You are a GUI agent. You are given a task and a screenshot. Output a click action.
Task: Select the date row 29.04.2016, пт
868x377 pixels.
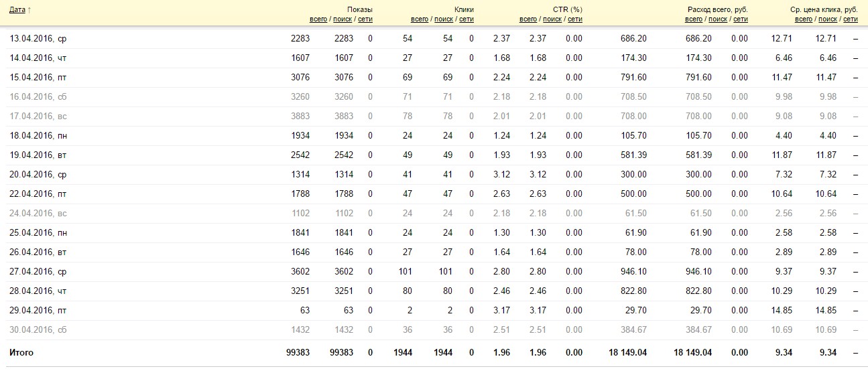tap(38, 311)
